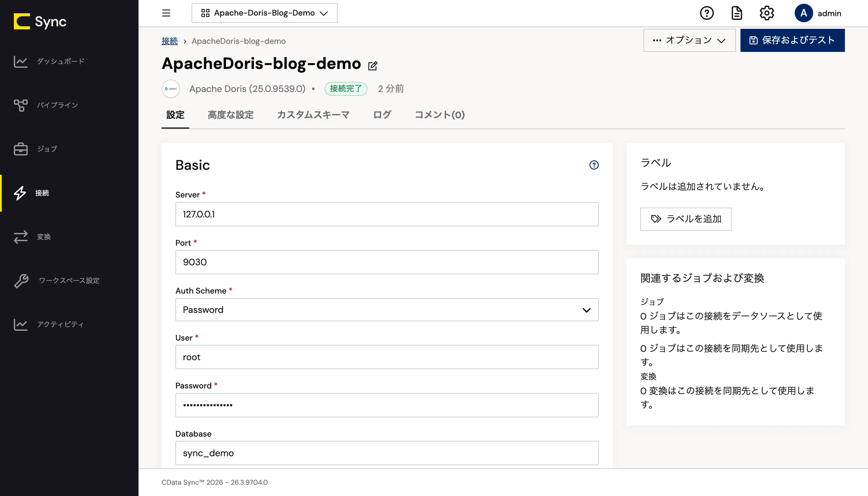Click the admin username text
The image size is (868, 496).
pyautogui.click(x=829, y=13)
